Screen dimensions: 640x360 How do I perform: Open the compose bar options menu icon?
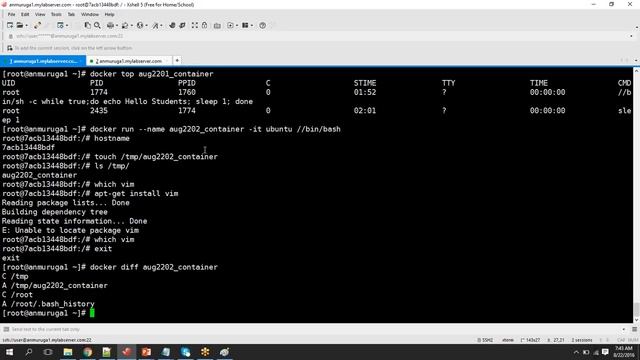pyautogui.click(x=634, y=329)
